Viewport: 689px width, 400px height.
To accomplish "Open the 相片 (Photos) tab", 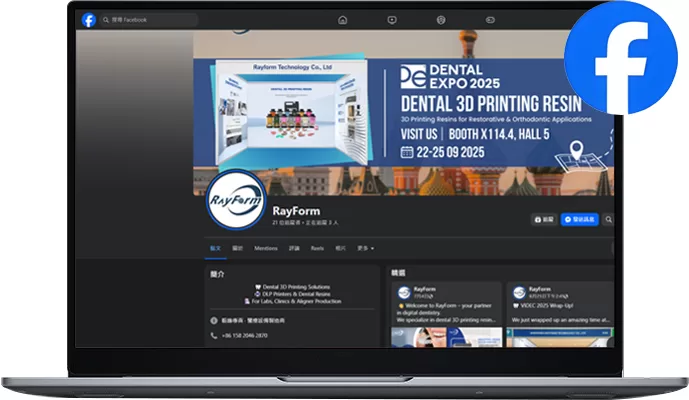I will (341, 248).
